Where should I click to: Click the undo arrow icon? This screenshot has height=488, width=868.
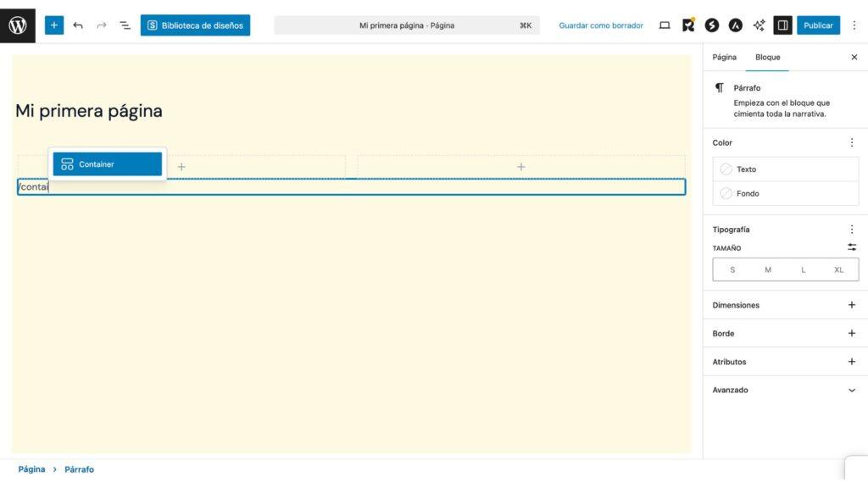(x=78, y=25)
